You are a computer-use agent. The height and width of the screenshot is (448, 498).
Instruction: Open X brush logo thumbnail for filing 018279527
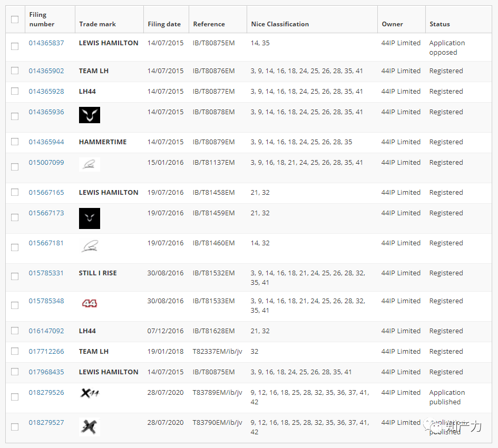click(89, 427)
